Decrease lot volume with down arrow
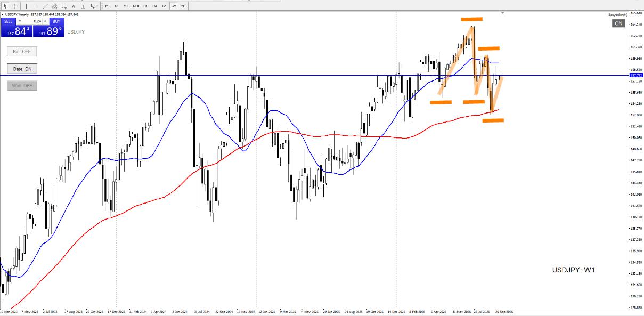This screenshot has width=644, height=316. (20, 21)
